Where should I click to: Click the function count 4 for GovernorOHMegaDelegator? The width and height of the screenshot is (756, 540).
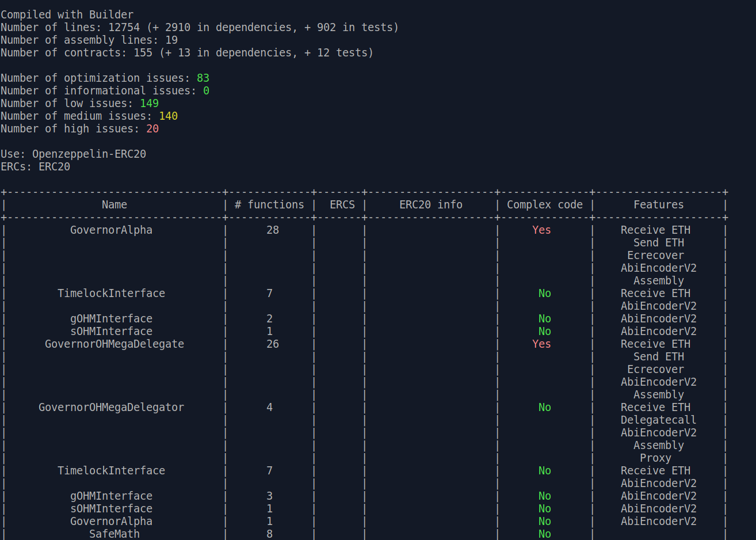tap(269, 408)
